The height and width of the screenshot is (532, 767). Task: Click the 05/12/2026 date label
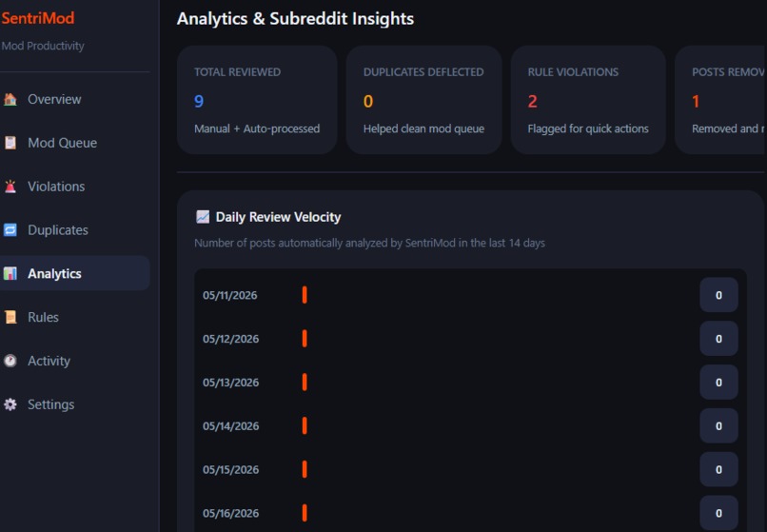coord(231,339)
